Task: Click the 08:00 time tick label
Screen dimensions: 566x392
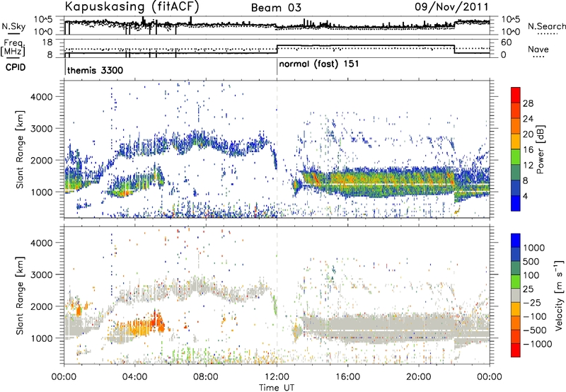Action: (x=206, y=377)
